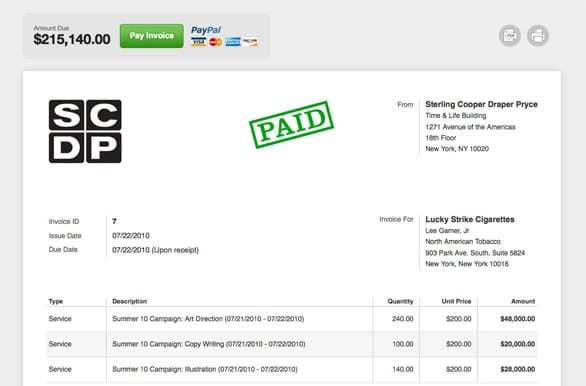Select Sterling Cooper Draper Pryce sender name
Image resolution: width=586 pixels, height=386 pixels.
point(481,104)
